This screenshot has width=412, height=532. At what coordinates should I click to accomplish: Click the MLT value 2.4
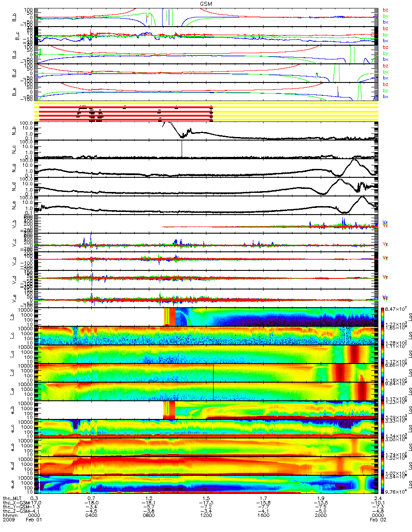click(377, 498)
